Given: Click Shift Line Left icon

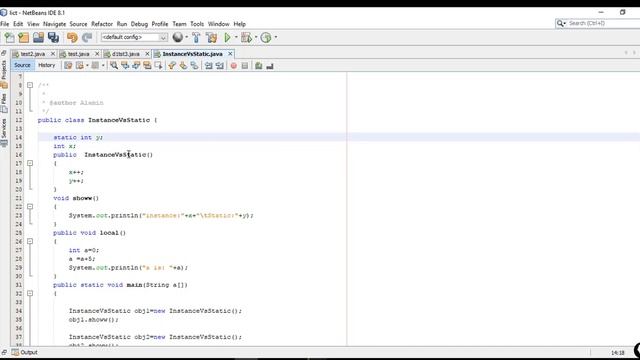Looking at the screenshot, I should pos(209,65).
